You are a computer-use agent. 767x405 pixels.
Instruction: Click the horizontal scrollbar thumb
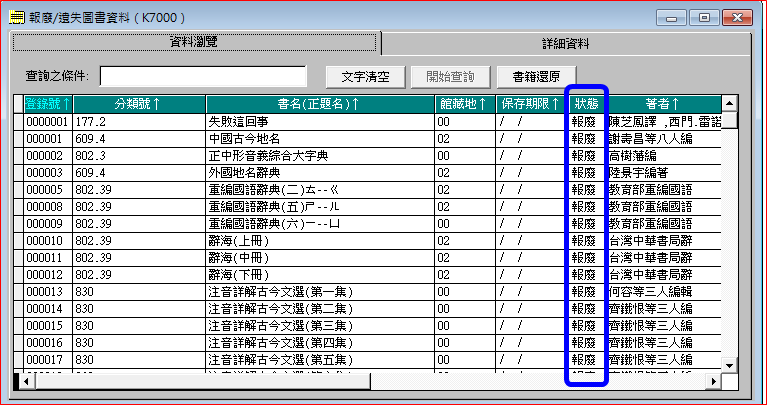coord(203,382)
